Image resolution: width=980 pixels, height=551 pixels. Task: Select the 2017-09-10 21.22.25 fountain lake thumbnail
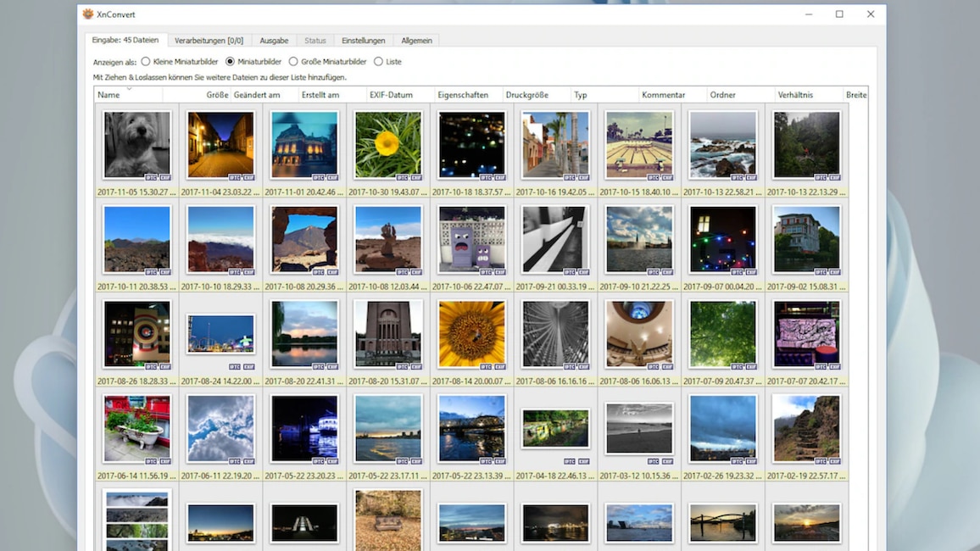pos(639,239)
